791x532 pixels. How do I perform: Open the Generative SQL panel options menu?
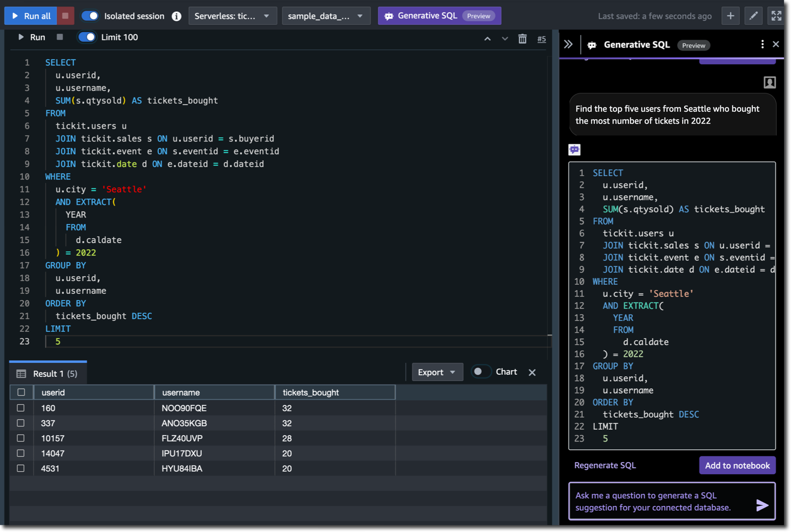click(762, 44)
